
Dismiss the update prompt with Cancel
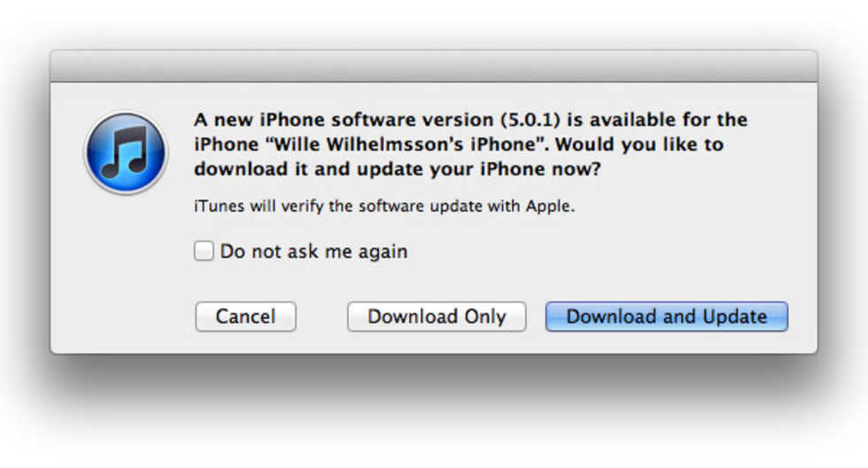(x=246, y=316)
